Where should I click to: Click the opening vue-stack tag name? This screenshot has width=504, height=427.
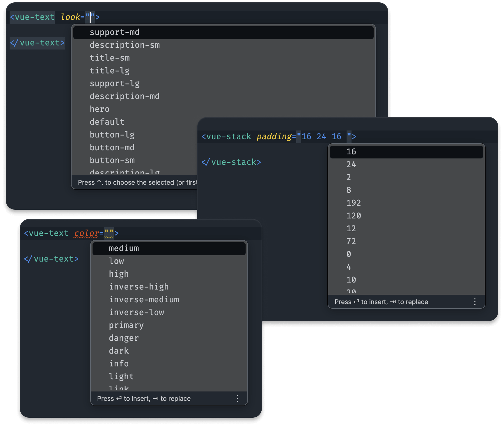coord(229,137)
